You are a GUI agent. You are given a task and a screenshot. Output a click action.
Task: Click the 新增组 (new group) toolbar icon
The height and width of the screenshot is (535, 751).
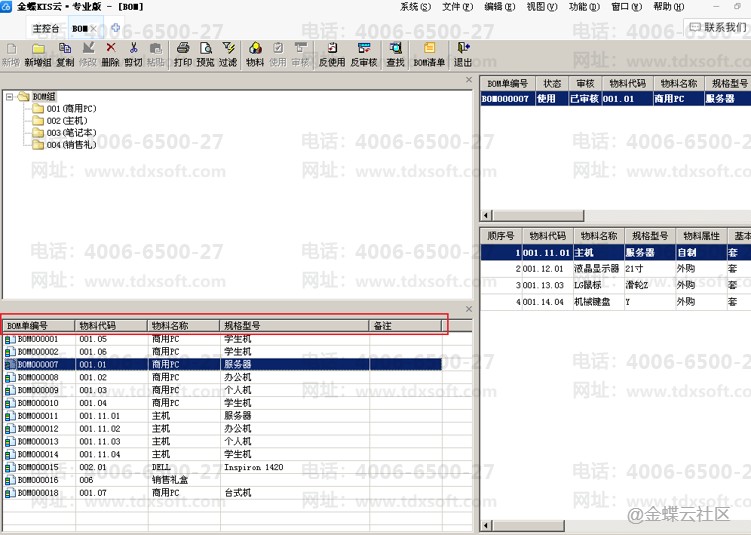(x=38, y=54)
